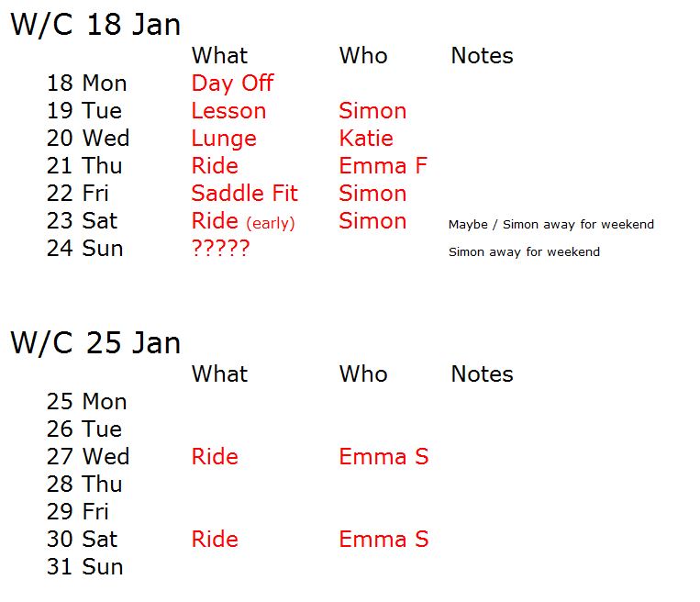The width and height of the screenshot is (700, 602).
Task: Click the "(early)" label on Saturday 23
Action: coord(271,223)
